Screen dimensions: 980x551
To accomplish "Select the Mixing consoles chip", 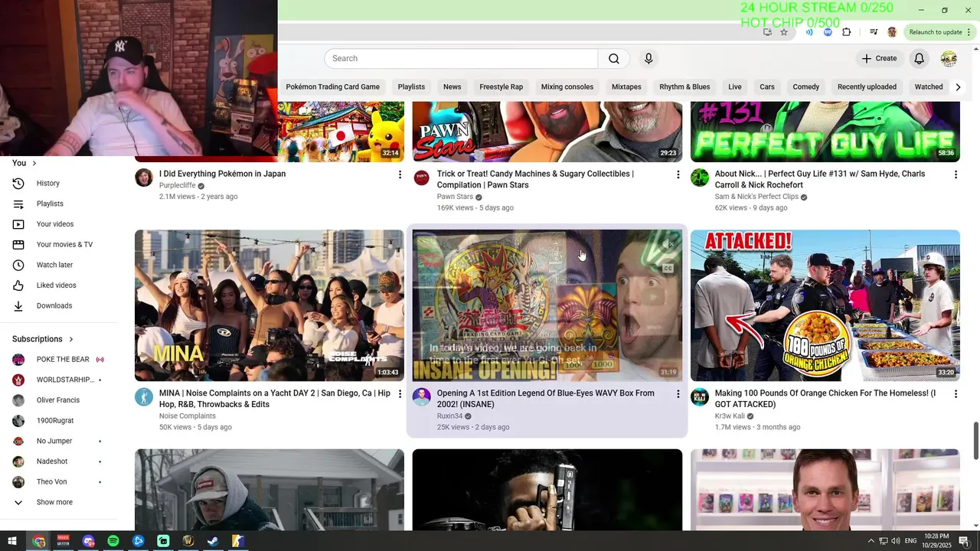I will point(567,87).
